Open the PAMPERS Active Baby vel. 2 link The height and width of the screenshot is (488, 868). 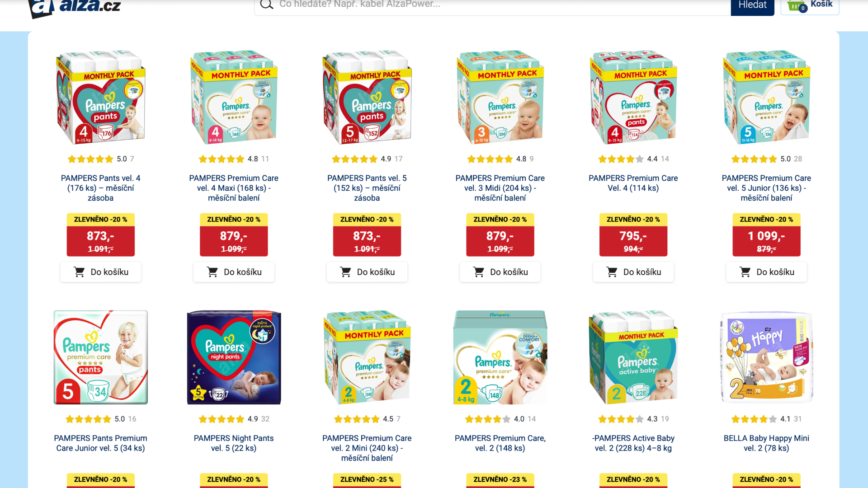pos(633,443)
